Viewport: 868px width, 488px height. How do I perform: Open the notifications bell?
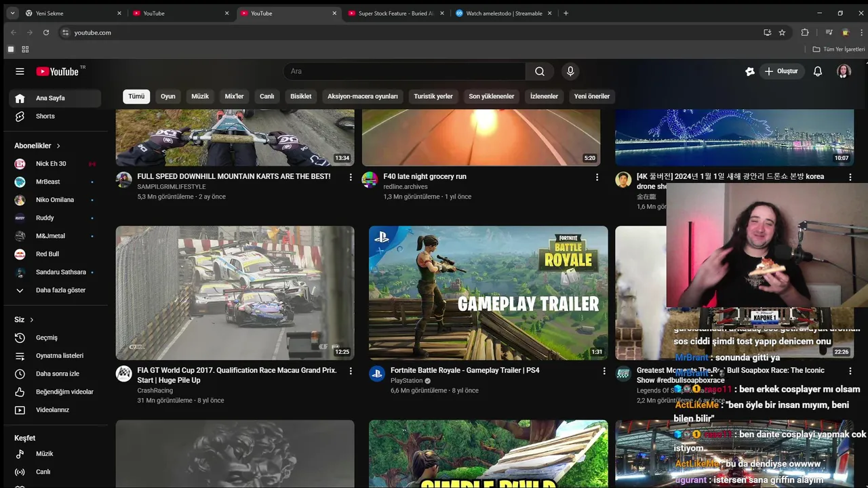(x=818, y=71)
